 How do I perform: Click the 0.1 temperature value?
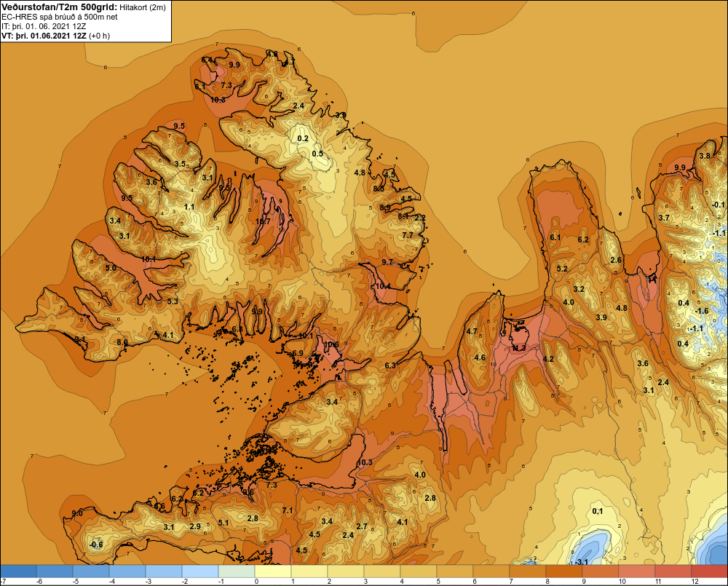point(598,511)
